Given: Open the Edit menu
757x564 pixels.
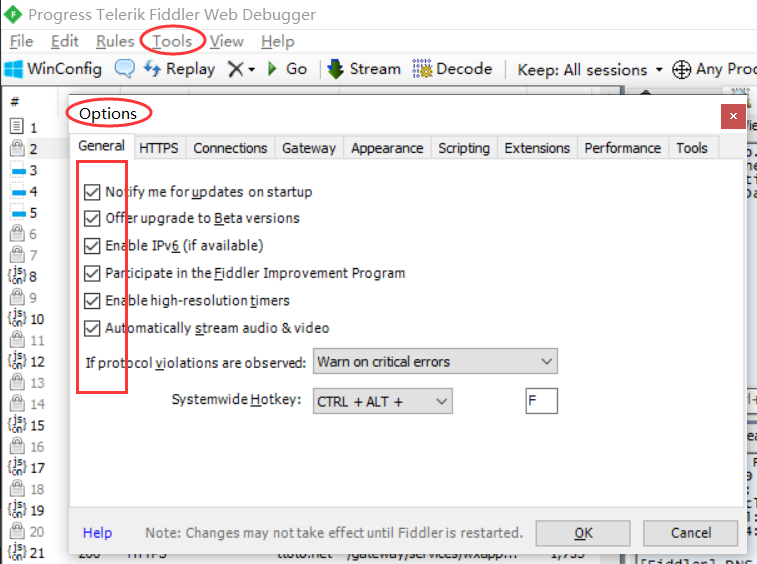Looking at the screenshot, I should 65,42.
